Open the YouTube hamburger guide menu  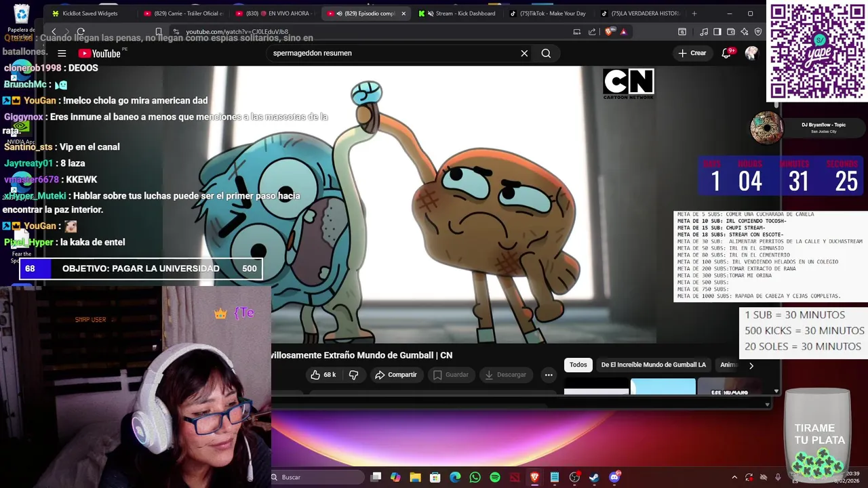tap(62, 54)
